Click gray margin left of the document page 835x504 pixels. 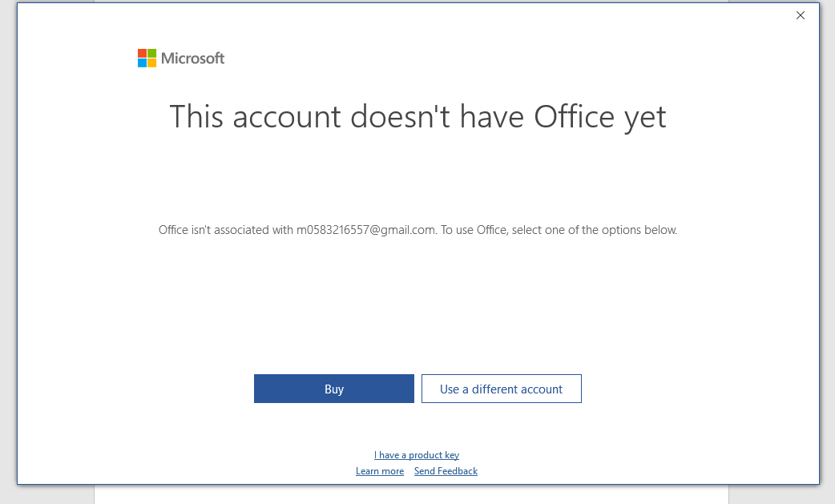(48, 495)
